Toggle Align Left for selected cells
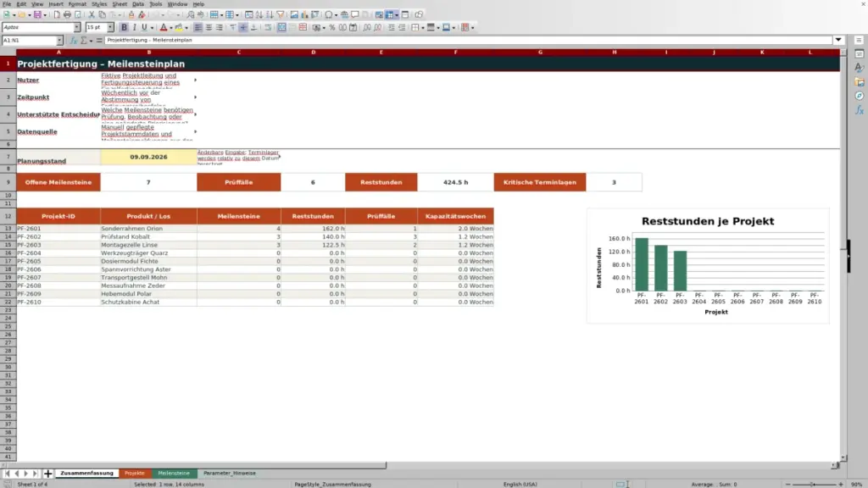Screen dimensions: 868x488 (x=198, y=28)
